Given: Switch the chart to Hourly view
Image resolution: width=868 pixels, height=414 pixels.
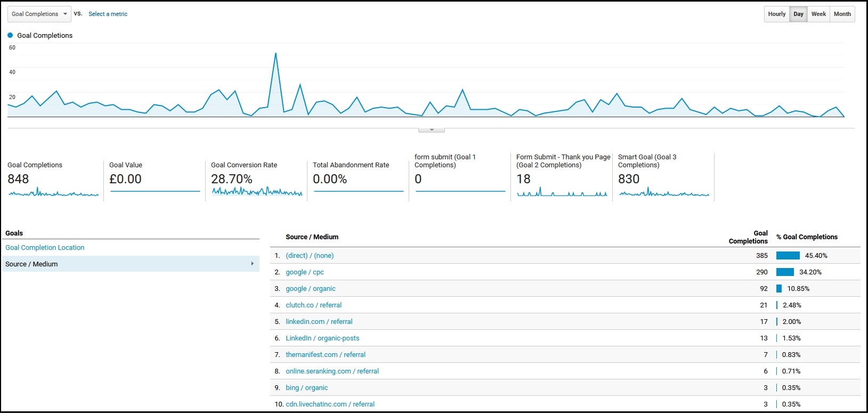Looking at the screenshot, I should point(776,14).
